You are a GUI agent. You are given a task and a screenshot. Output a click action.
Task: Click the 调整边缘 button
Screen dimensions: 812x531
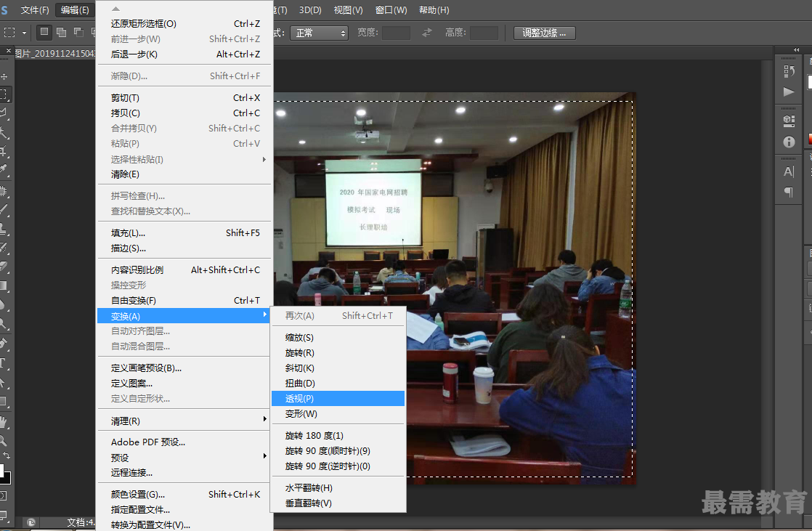(x=544, y=33)
